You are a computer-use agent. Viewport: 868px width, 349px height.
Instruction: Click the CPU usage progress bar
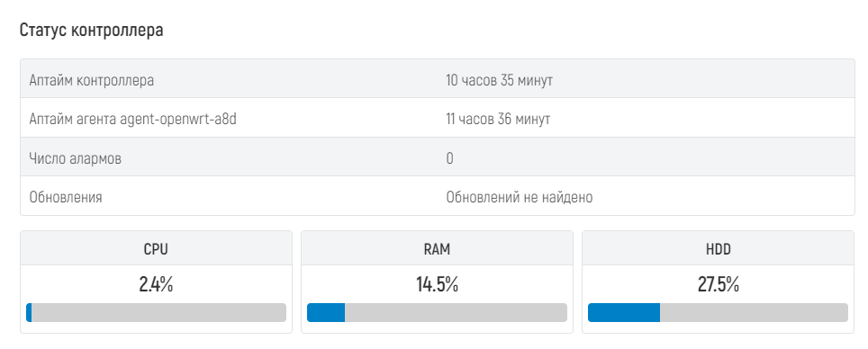(156, 312)
